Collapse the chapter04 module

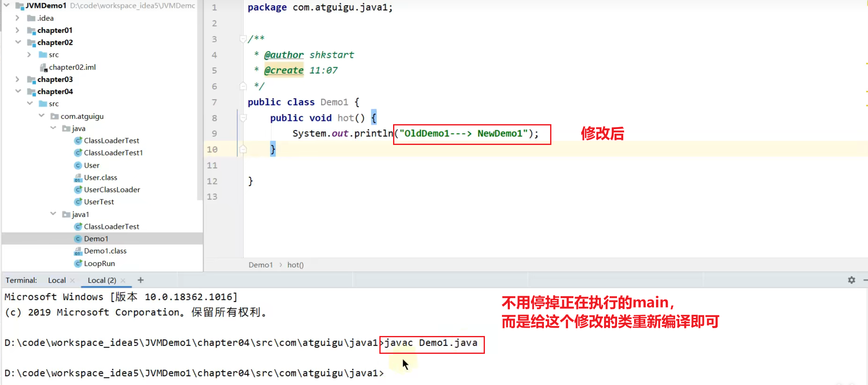(18, 91)
